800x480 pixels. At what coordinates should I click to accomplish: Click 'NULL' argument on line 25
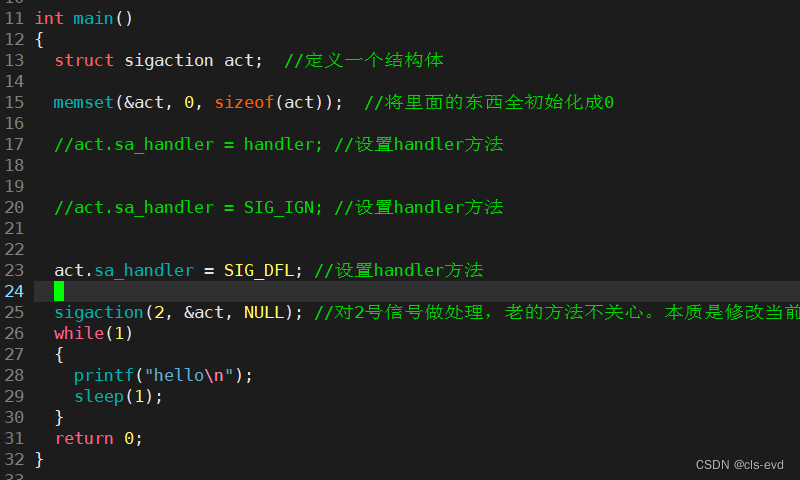(x=264, y=312)
